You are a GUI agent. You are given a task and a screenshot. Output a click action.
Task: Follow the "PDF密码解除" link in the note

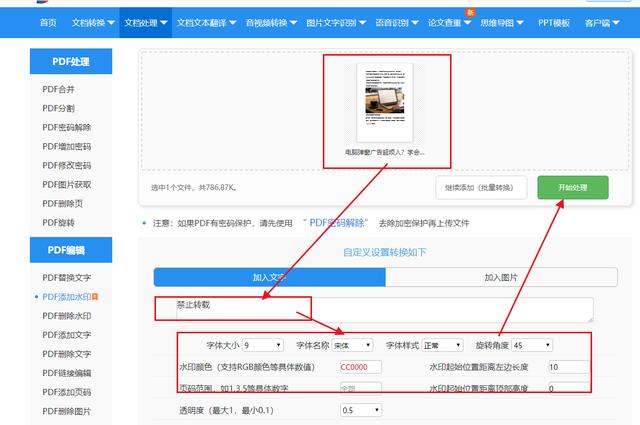[335, 223]
